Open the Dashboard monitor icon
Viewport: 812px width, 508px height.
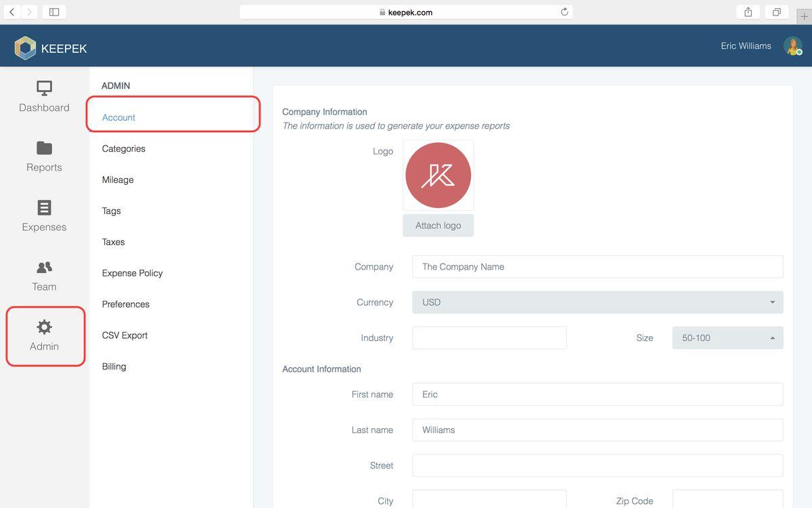[x=44, y=88]
